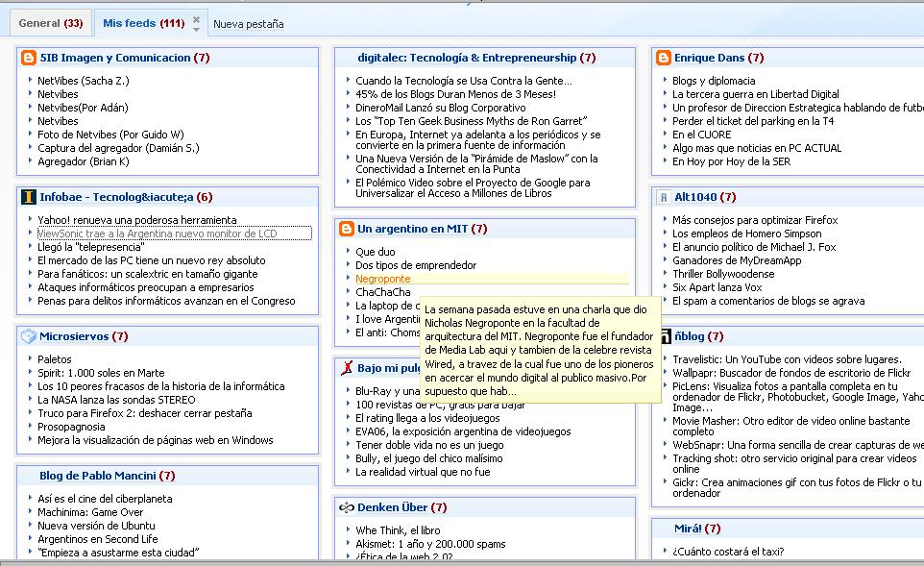The height and width of the screenshot is (566, 924).
Task: Open 'Prosopagnosia' article
Action: pyautogui.click(x=71, y=427)
